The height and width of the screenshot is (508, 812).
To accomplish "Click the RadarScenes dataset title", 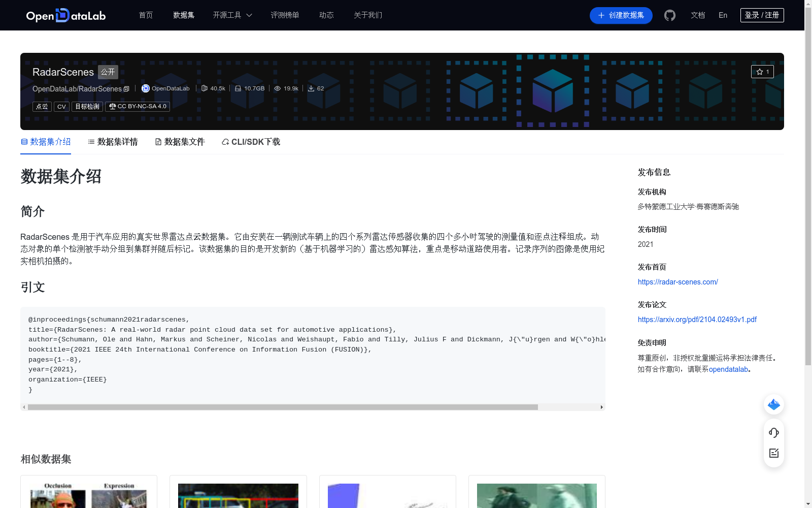I will [63, 72].
